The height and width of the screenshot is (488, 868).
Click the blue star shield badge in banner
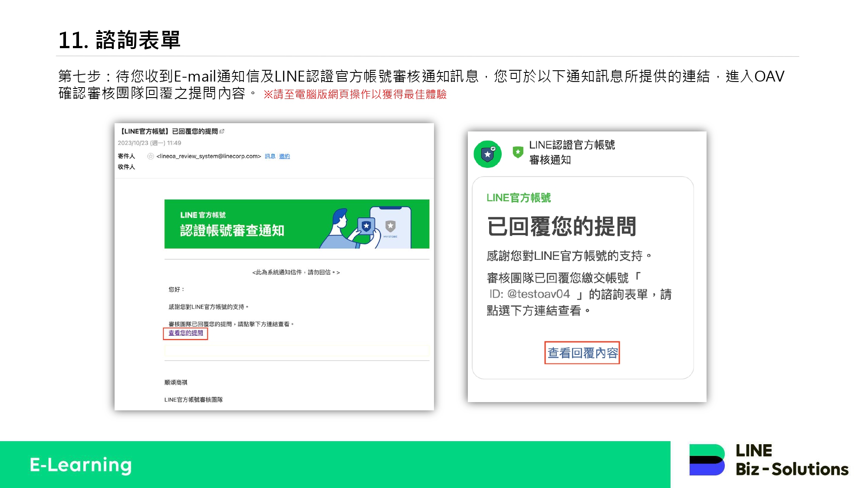pos(366,226)
